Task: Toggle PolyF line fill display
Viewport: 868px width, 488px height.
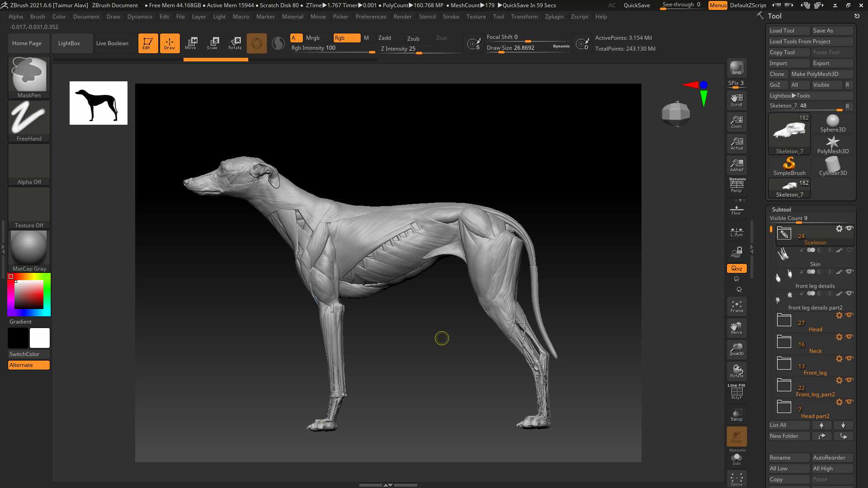Action: [x=736, y=392]
